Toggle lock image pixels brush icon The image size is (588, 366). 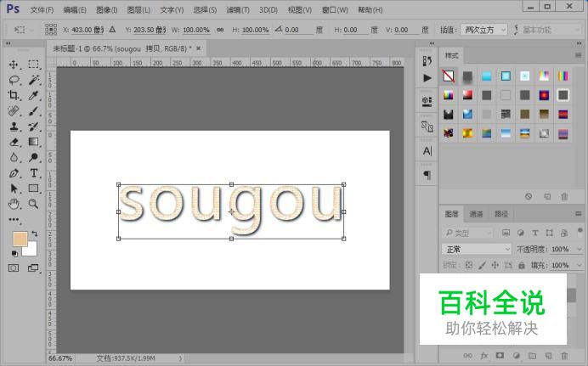point(483,265)
